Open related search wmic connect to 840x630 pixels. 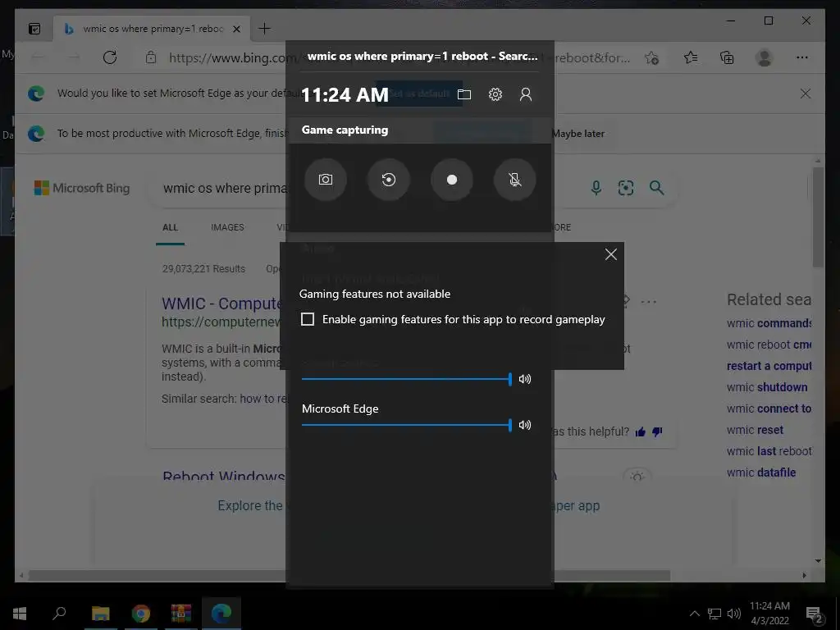tap(769, 409)
